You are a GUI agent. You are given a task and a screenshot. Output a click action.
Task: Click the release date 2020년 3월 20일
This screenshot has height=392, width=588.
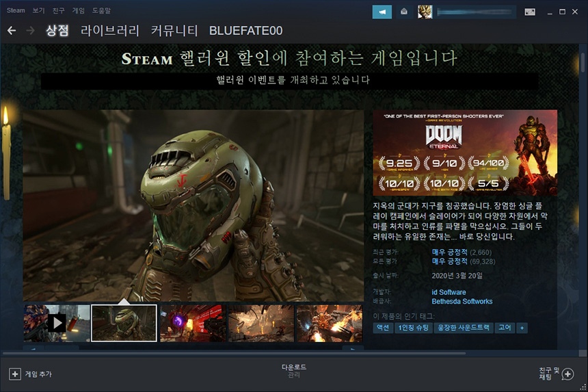(457, 276)
